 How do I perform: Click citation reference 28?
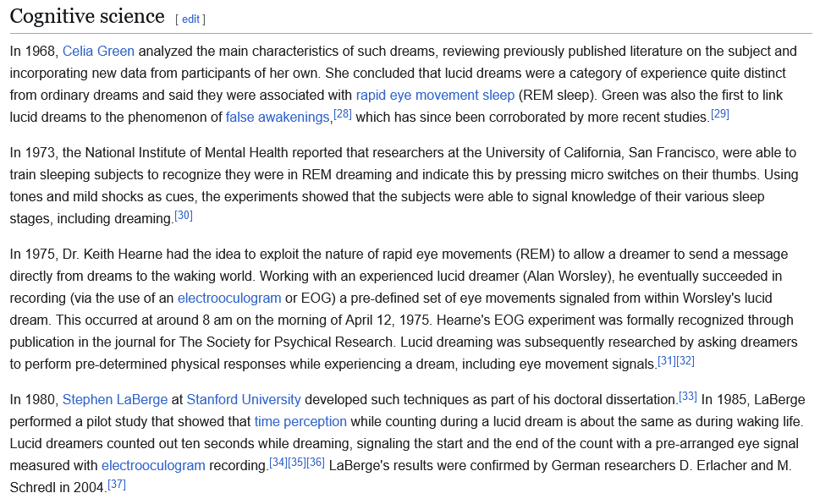(x=343, y=113)
